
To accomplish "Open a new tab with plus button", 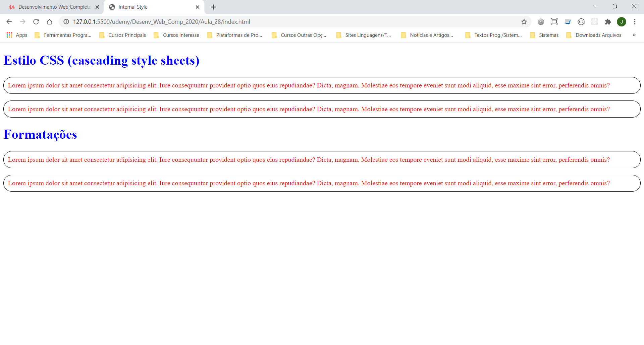I will (213, 7).
